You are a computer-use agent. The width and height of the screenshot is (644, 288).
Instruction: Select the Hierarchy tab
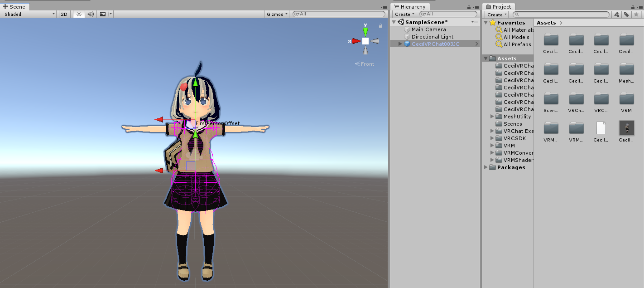[410, 7]
